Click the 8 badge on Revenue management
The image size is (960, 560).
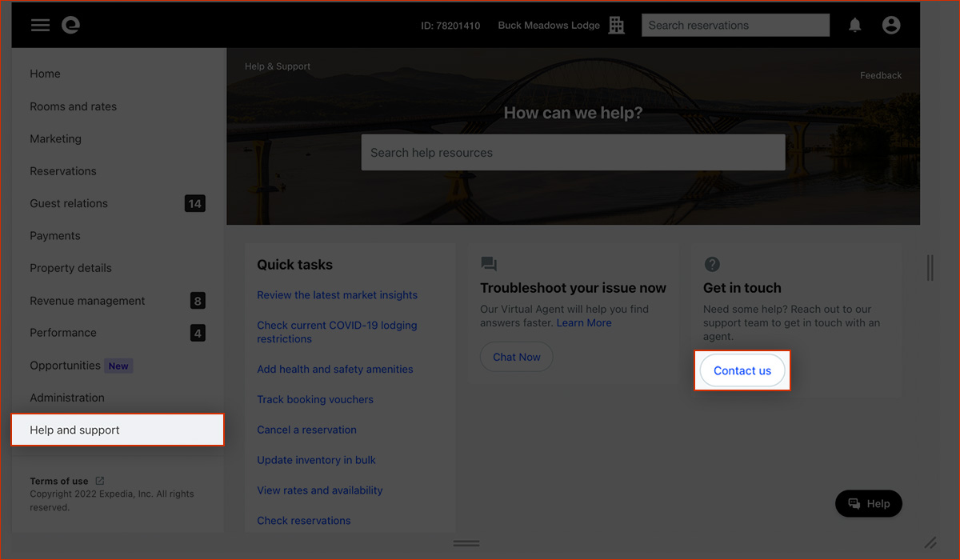pyautogui.click(x=198, y=301)
